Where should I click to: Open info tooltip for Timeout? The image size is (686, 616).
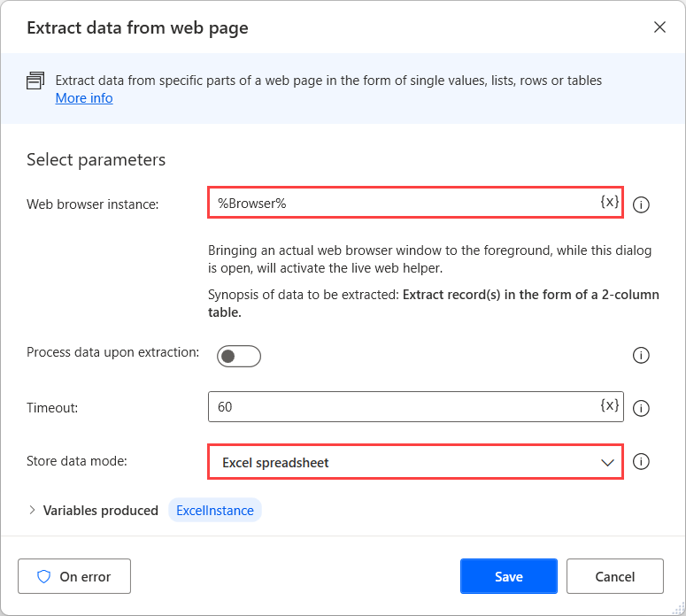click(641, 408)
